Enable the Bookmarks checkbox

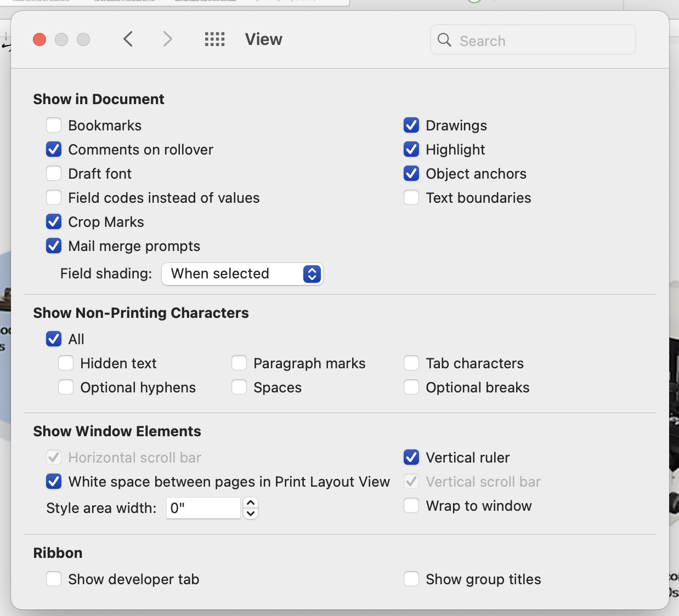(54, 126)
